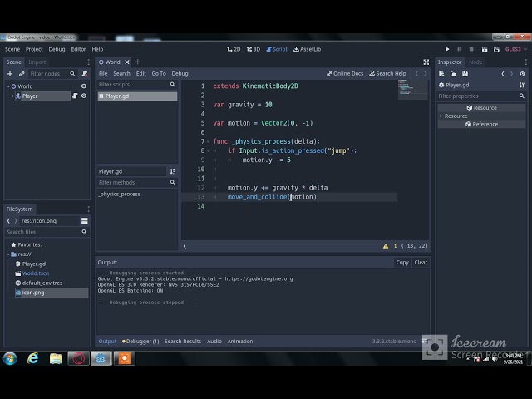Open Search Help
Viewport: 532px width, 399px height.
(387, 74)
